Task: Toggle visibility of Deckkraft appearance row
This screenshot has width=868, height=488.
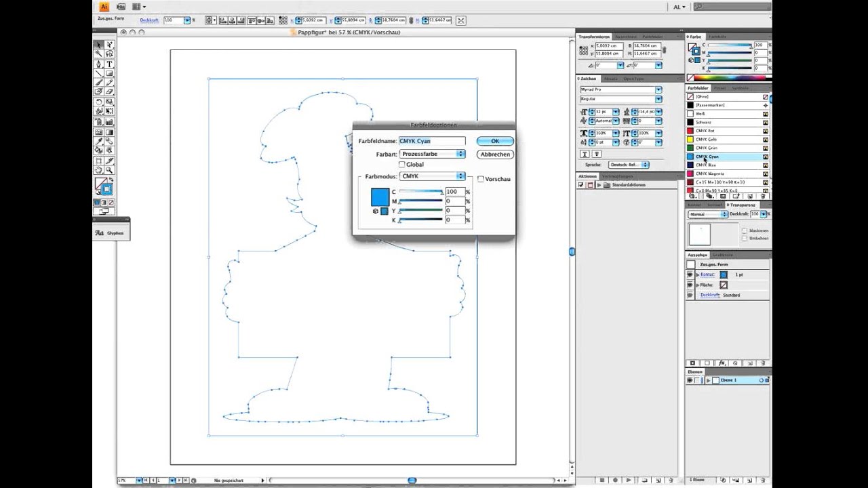Action: tap(690, 295)
